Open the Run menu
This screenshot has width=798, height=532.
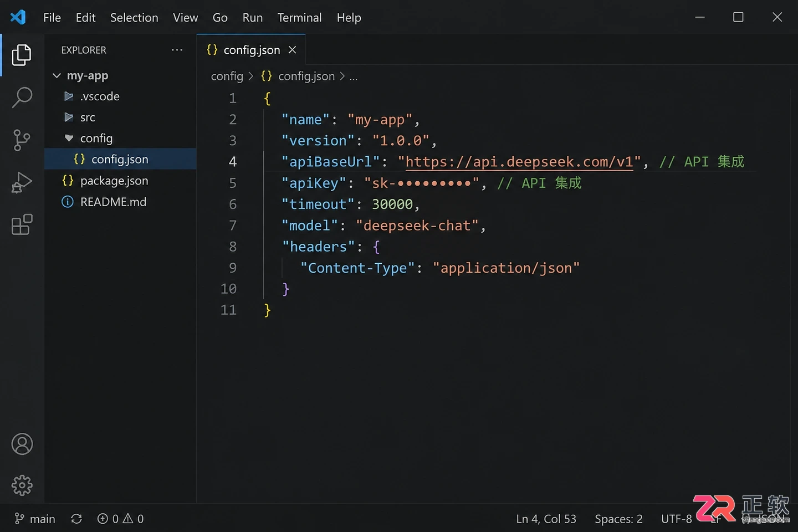tap(253, 18)
